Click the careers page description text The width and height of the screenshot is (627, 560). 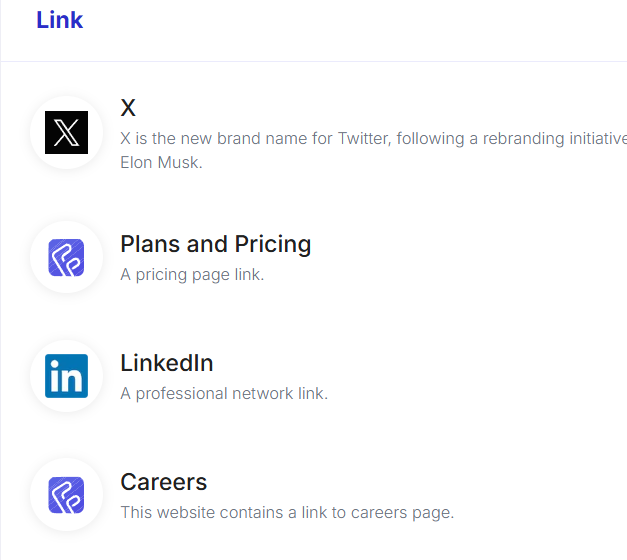pyautogui.click(x=287, y=512)
